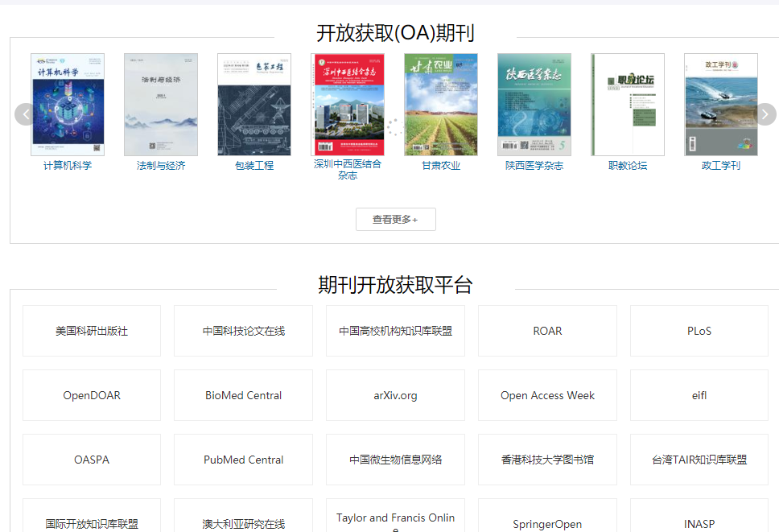The image size is (779, 532).
Task: Click the 陕西医学杂志 cover image
Action: (x=534, y=105)
